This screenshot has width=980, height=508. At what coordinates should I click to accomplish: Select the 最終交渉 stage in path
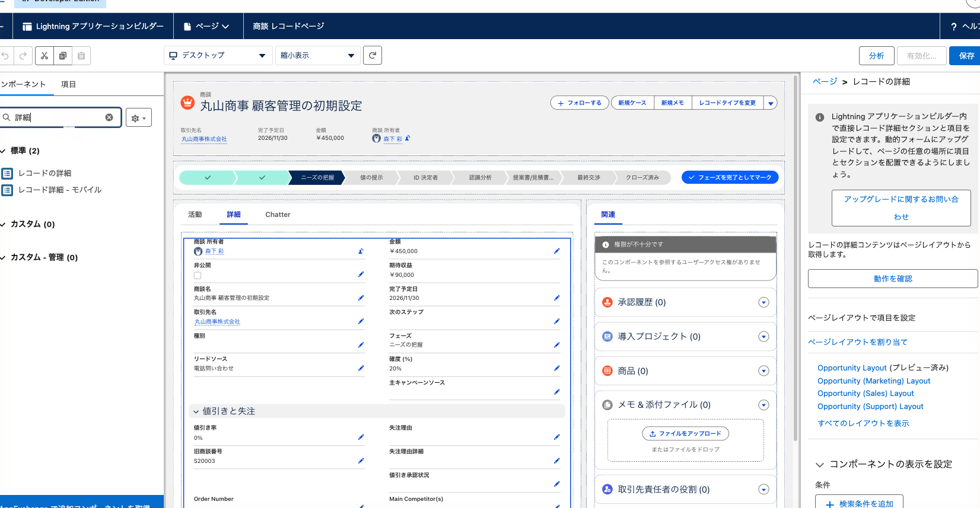point(588,177)
